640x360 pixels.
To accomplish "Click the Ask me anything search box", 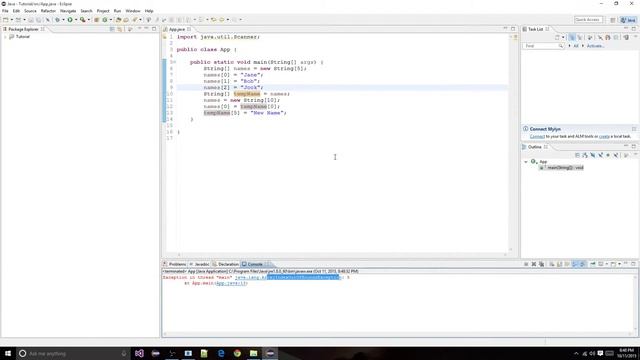I will (x=73, y=353).
